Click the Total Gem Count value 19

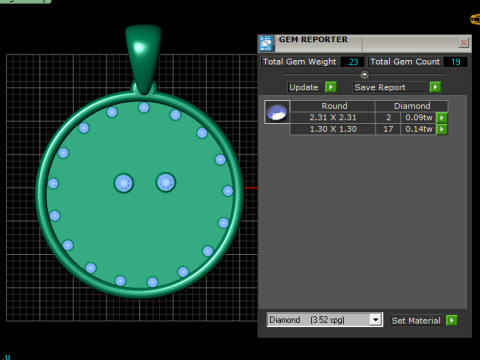[456, 62]
